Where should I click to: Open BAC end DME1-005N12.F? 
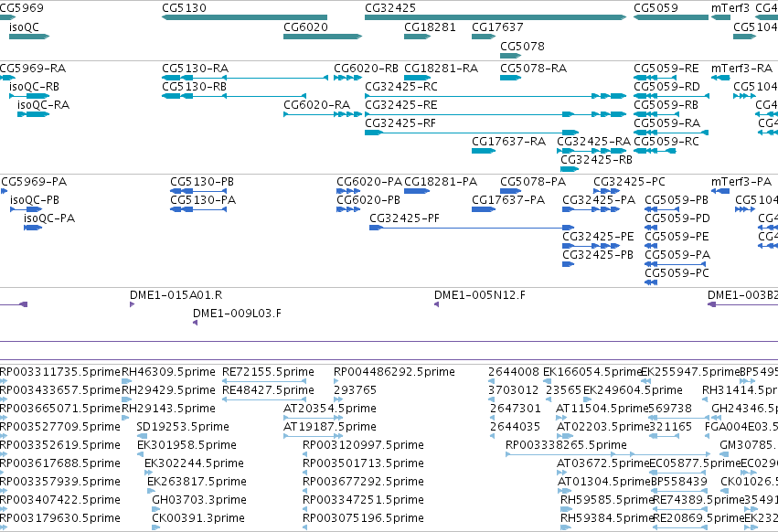479,295
